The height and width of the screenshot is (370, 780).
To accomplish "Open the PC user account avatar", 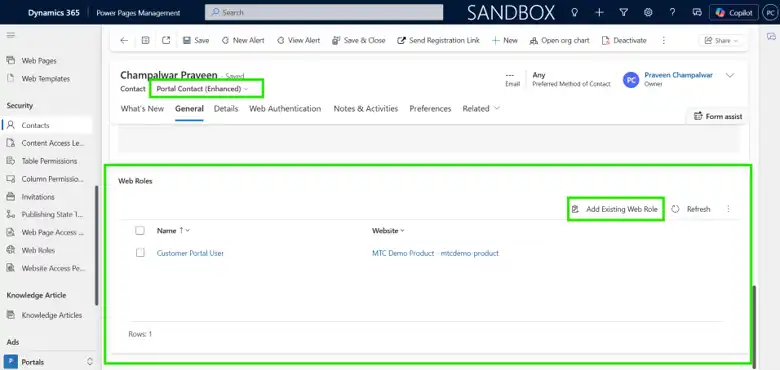I will click(x=769, y=12).
